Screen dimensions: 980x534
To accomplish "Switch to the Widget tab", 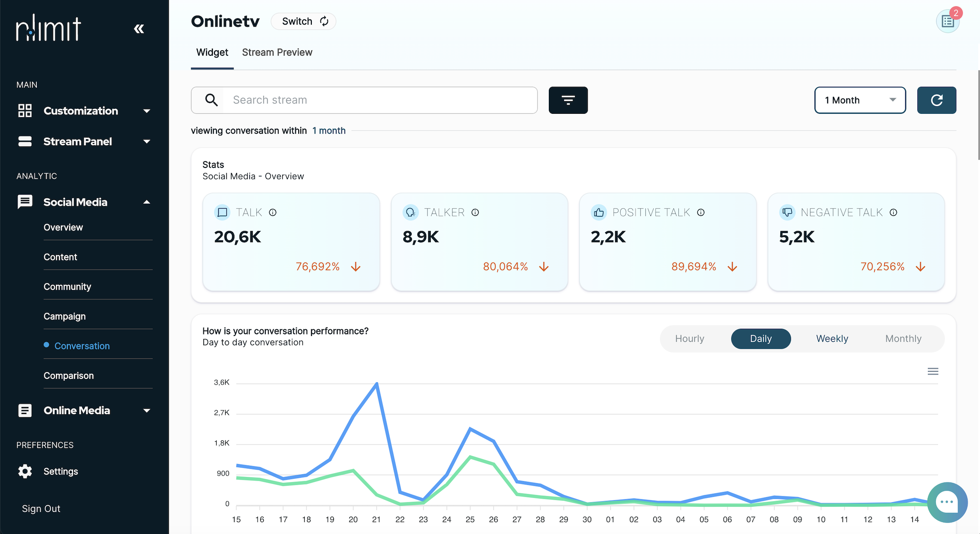I will (x=212, y=52).
